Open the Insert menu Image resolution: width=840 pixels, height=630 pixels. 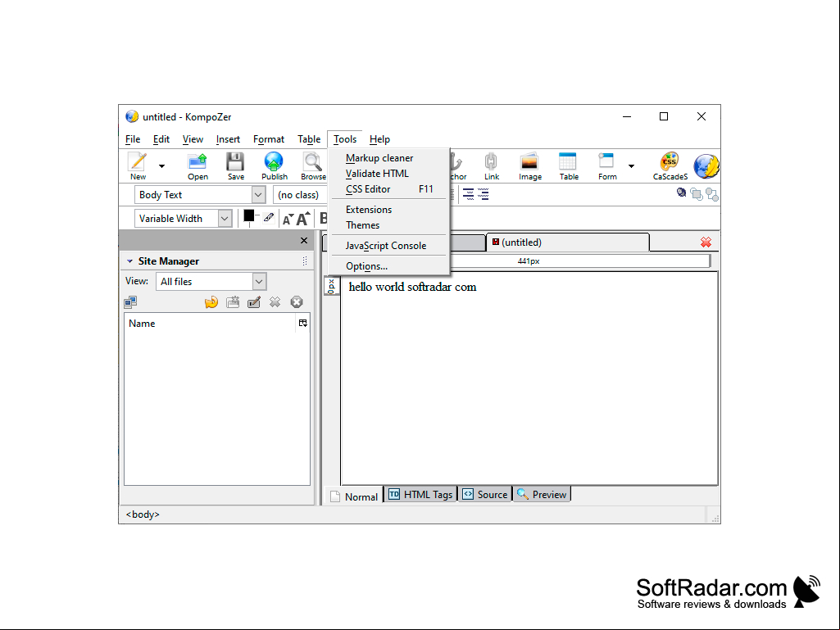tap(228, 139)
